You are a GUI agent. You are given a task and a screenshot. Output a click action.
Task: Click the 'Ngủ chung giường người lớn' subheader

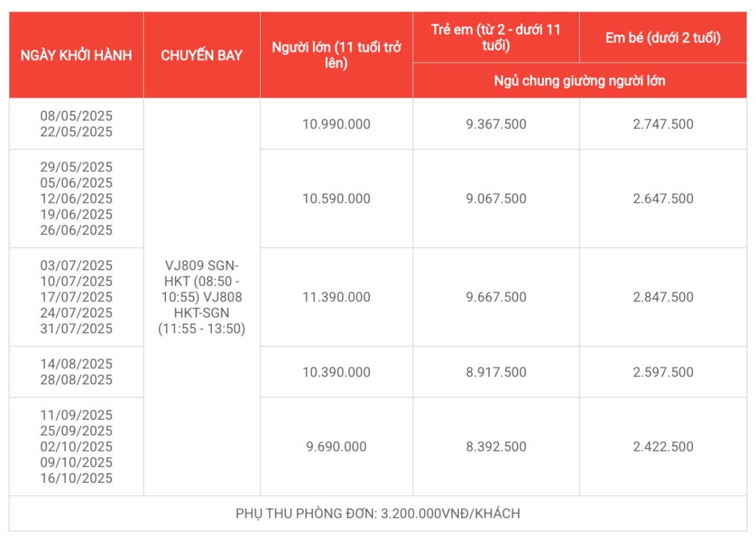pyautogui.click(x=579, y=80)
